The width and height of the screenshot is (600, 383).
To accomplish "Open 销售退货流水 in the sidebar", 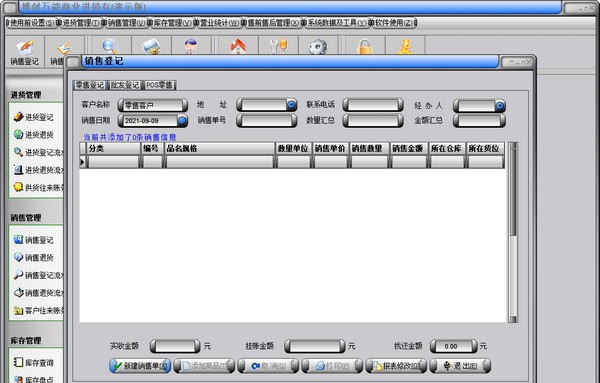I will tap(38, 293).
